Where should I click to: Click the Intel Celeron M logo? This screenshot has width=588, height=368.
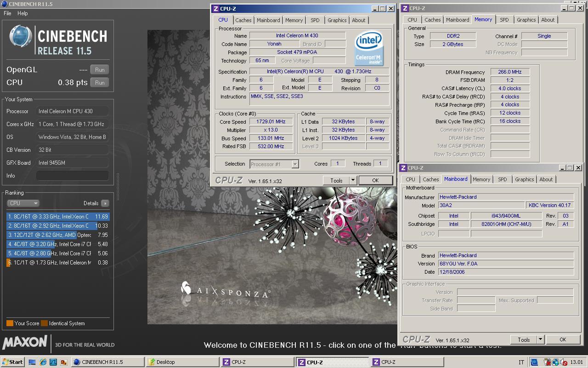(369, 48)
